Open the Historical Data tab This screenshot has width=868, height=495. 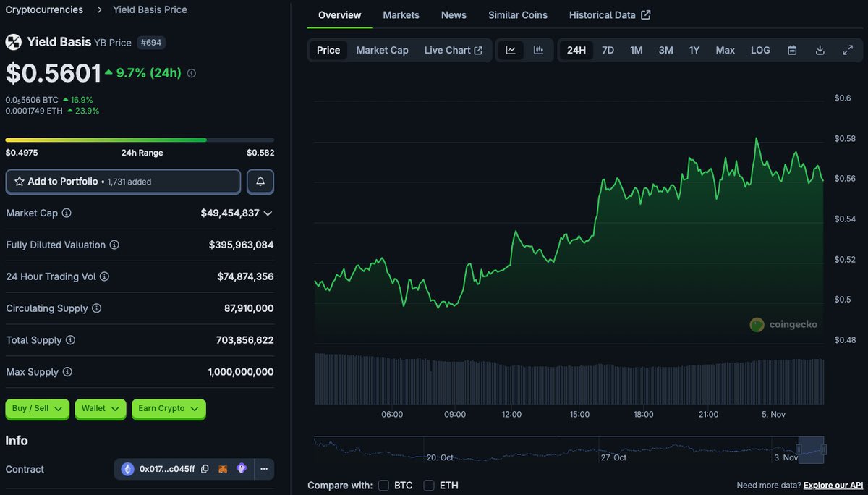(x=609, y=14)
